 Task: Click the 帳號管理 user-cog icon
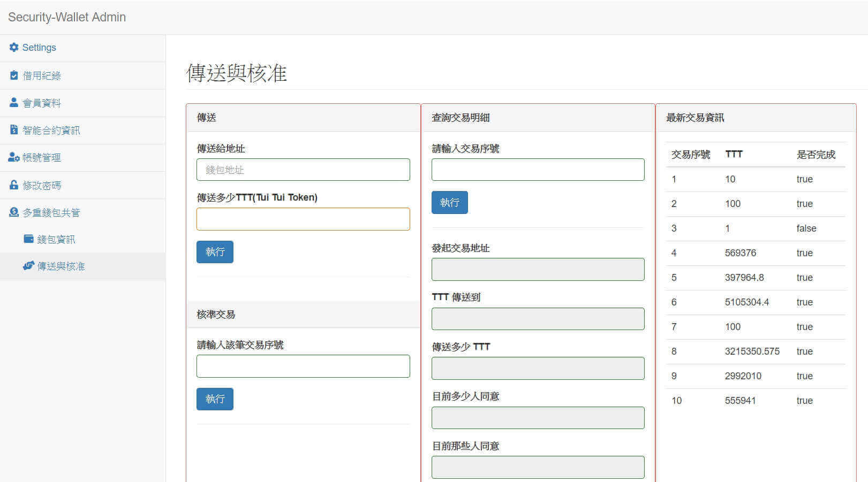pos(14,157)
